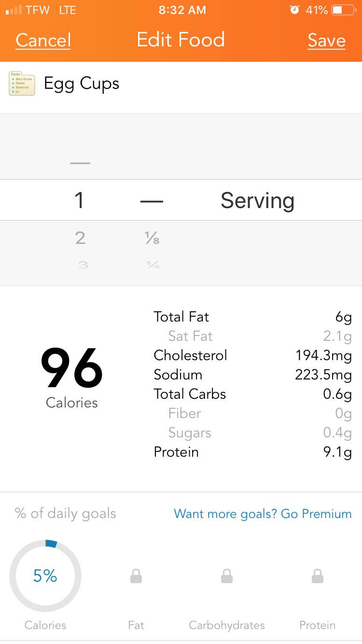Open the Serving unit picker
Viewport: 362px width, 644px height.
(x=257, y=200)
